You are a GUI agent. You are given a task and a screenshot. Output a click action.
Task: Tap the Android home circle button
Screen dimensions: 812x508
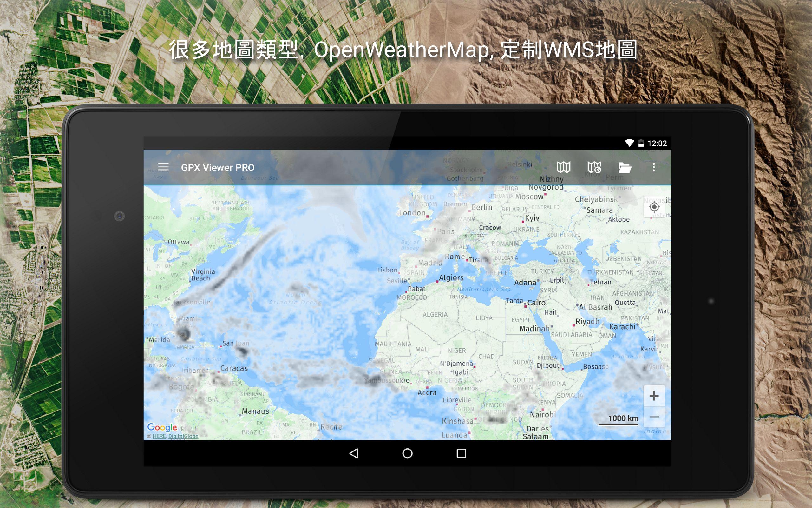407,453
